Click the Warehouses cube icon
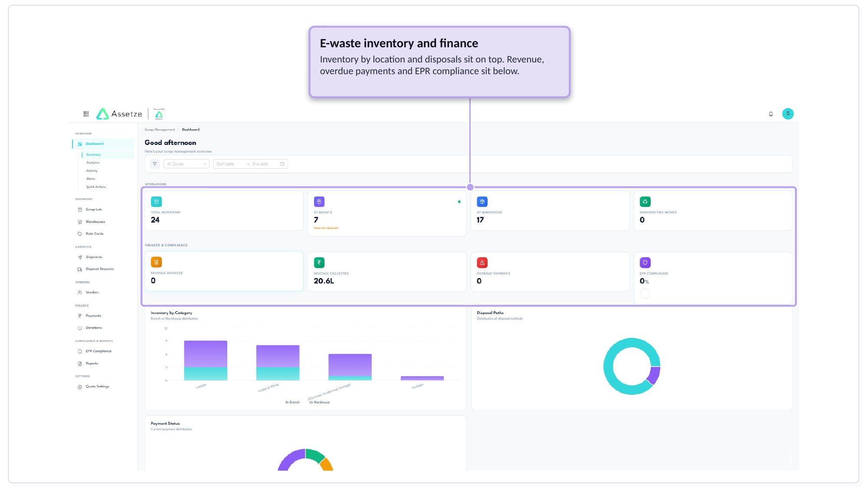The image size is (868, 488). [x=80, y=222]
